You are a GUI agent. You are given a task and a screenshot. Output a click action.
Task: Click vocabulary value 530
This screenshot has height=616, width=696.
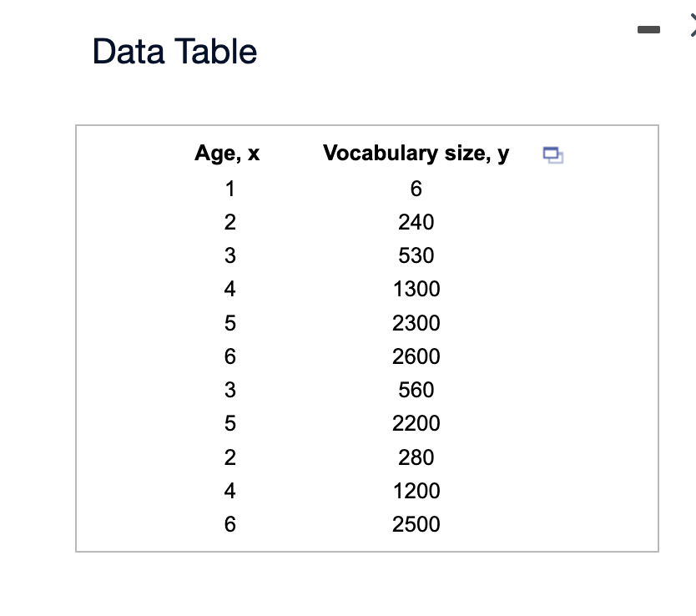tap(416, 255)
